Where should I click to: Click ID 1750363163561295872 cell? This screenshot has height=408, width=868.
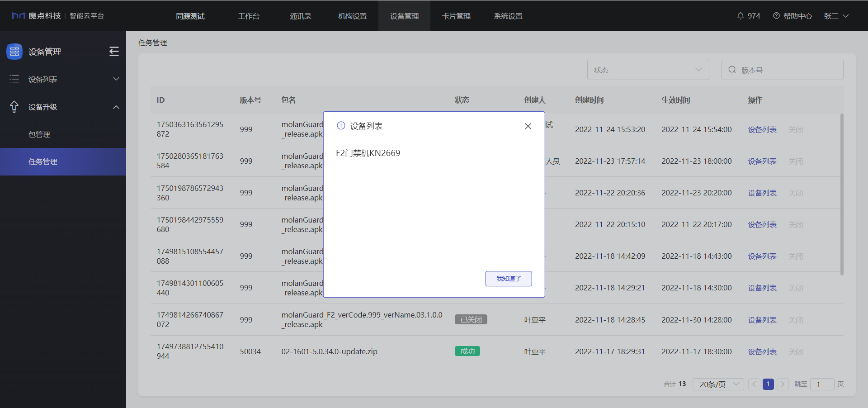(x=190, y=129)
